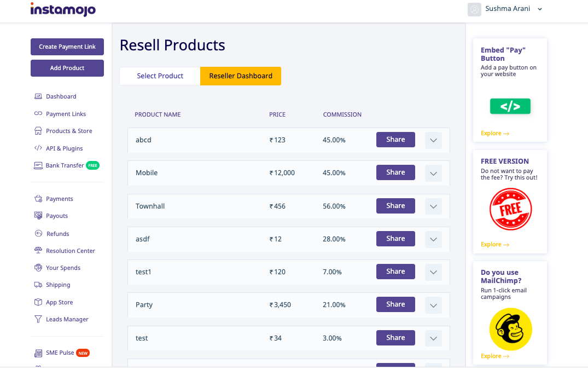588x369 pixels.
Task: Select Payment Links in the sidebar
Action: pyautogui.click(x=66, y=114)
